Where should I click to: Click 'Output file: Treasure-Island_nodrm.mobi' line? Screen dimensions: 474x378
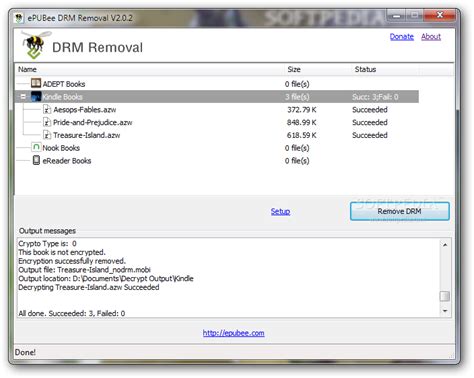coord(84,270)
